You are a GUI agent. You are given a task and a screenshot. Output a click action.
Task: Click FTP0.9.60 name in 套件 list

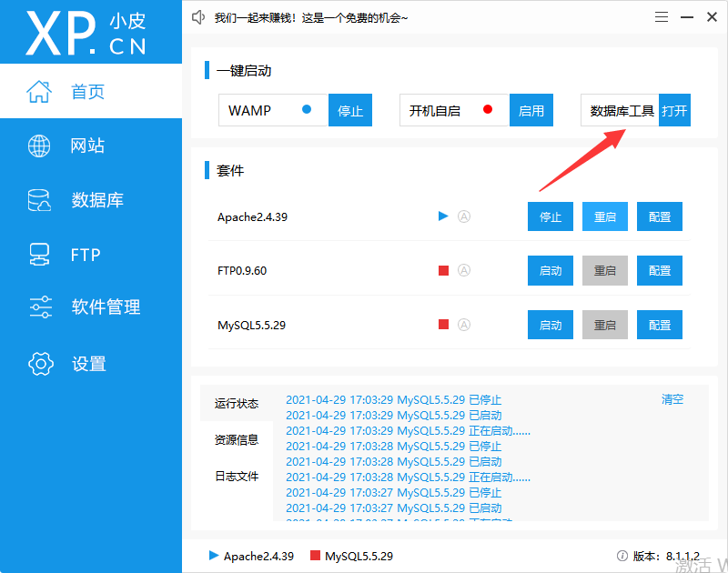pos(242,270)
